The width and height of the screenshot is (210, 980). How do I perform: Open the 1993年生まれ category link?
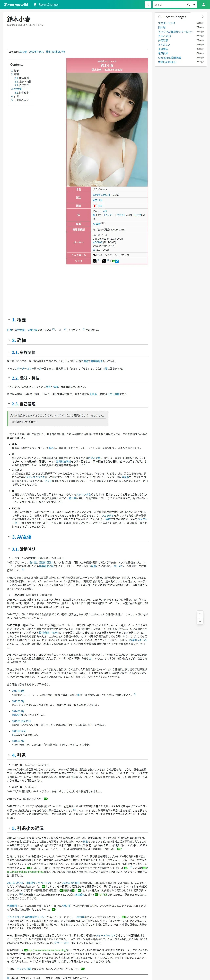pyautogui.click(x=36, y=52)
